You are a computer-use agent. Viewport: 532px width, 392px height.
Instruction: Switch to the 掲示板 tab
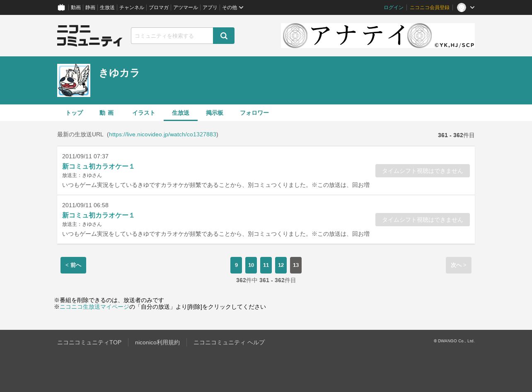[x=215, y=113]
